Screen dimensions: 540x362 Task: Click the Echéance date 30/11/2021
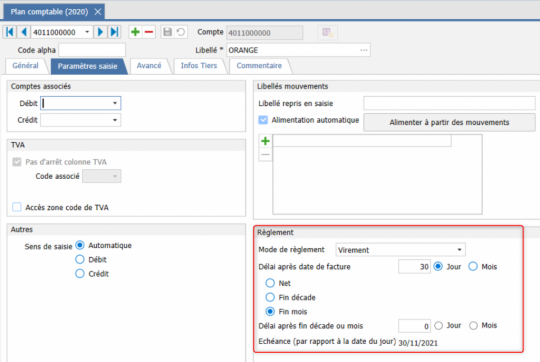[x=418, y=343]
